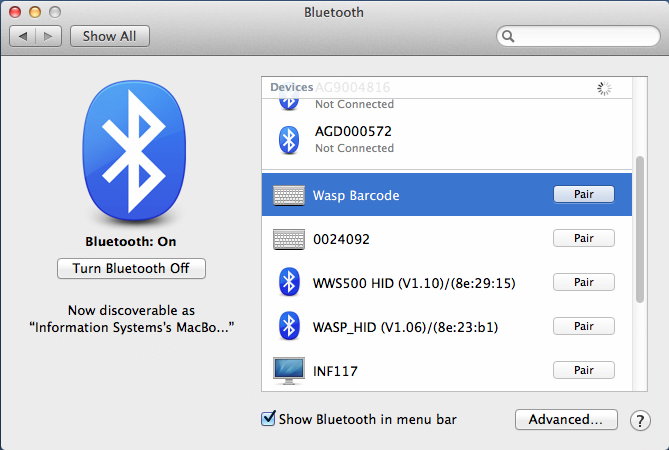Pair the INF117 device
The image size is (669, 450).
click(584, 370)
